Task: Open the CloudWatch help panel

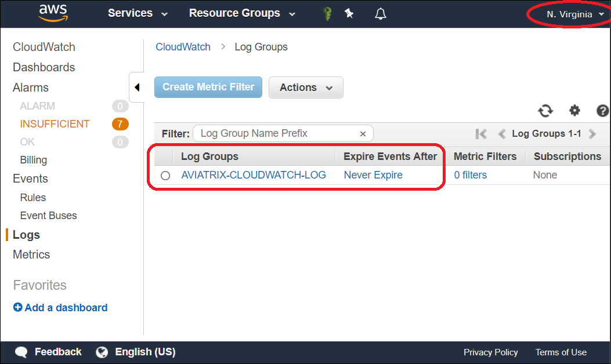Action: (x=602, y=111)
